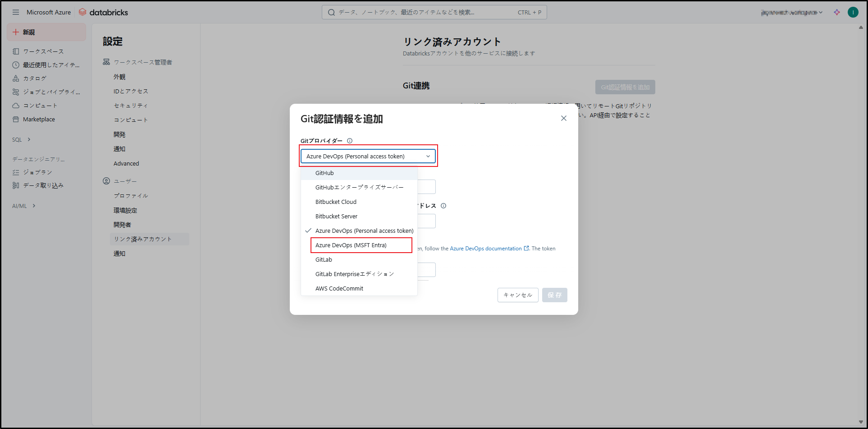Click the search magnifier icon

[331, 12]
